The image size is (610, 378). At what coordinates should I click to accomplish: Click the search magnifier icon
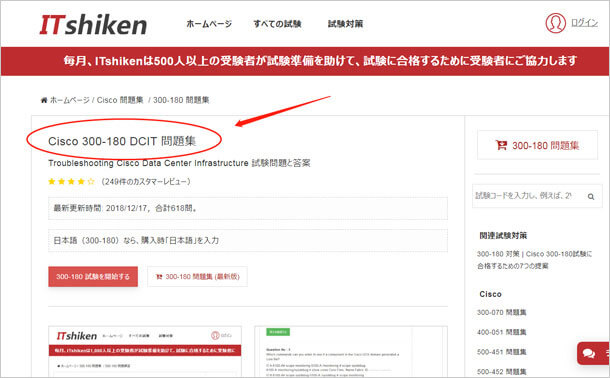[x=591, y=196]
